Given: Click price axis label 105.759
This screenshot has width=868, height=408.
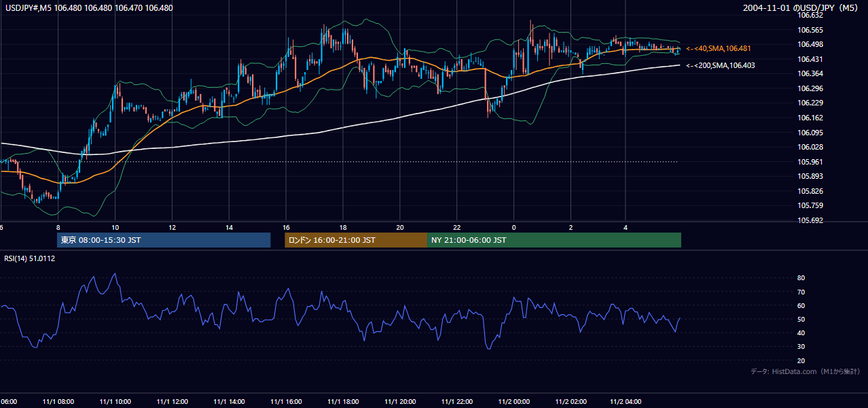Looking at the screenshot, I should click(810, 205).
